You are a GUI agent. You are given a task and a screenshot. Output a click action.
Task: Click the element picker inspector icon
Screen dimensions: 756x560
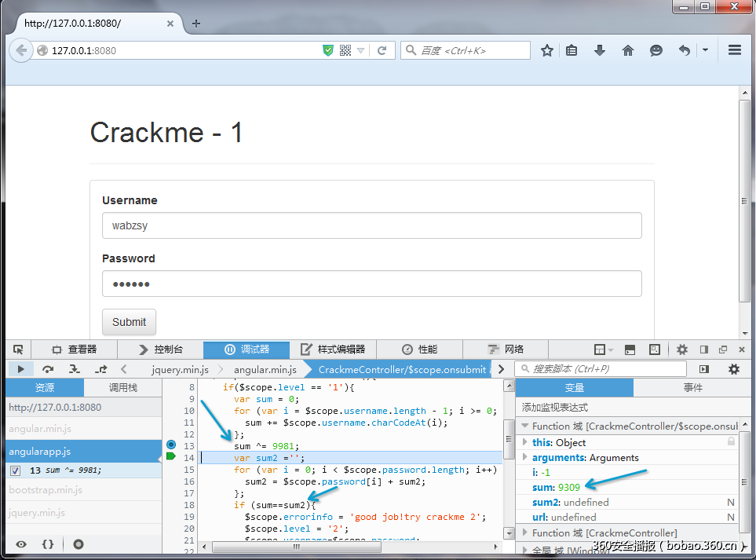(x=18, y=350)
